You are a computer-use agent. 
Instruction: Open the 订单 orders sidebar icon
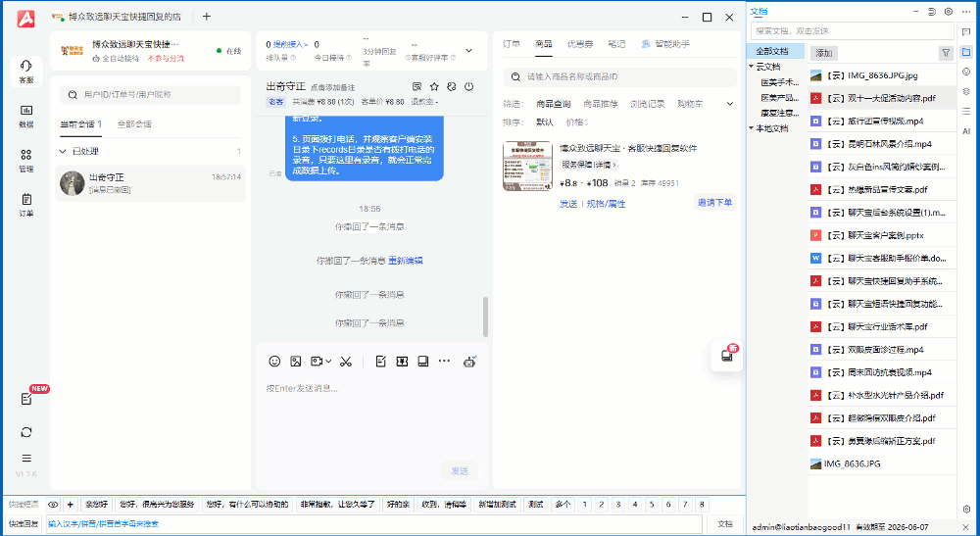coord(26,205)
